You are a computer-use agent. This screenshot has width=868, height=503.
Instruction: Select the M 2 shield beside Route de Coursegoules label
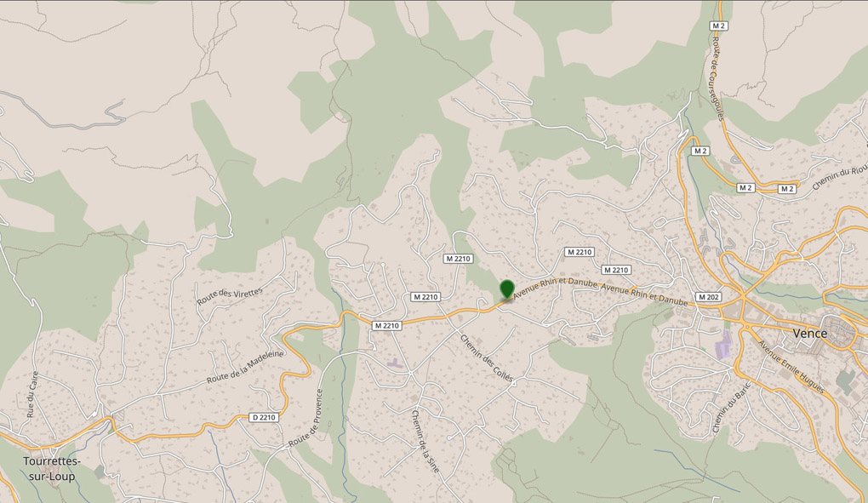tap(718, 26)
